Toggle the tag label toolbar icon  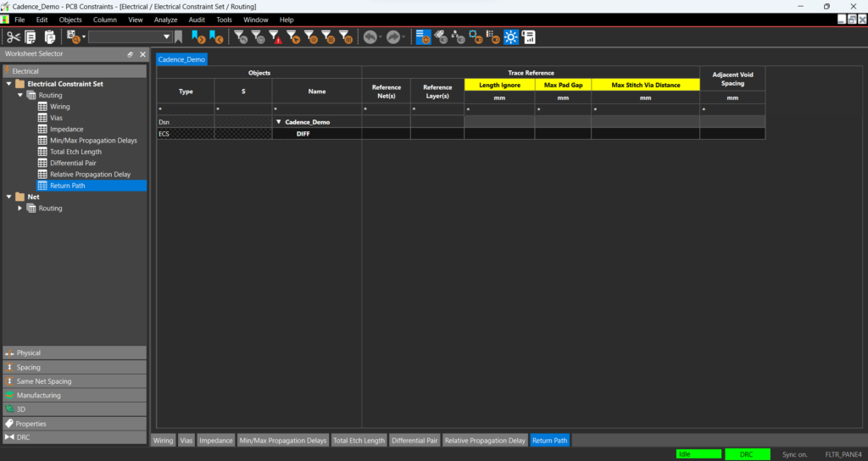[x=441, y=37]
